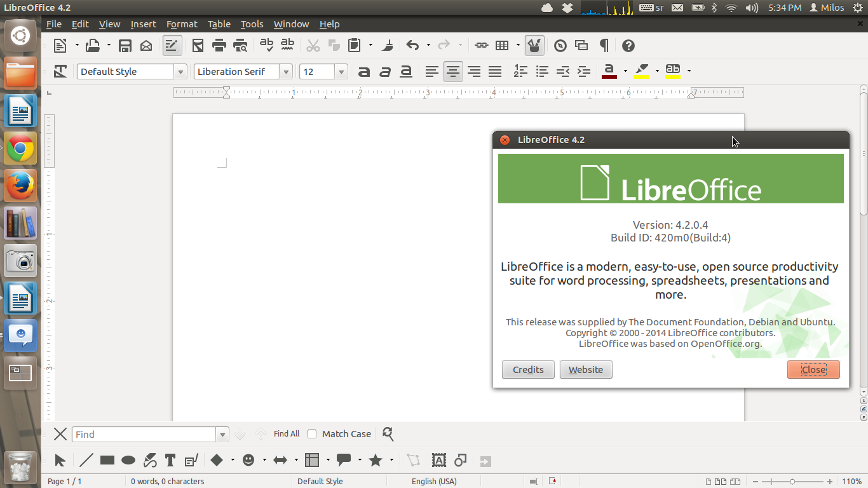Open the Styles and Formatting icon
This screenshot has width=868, height=488.
[60, 71]
